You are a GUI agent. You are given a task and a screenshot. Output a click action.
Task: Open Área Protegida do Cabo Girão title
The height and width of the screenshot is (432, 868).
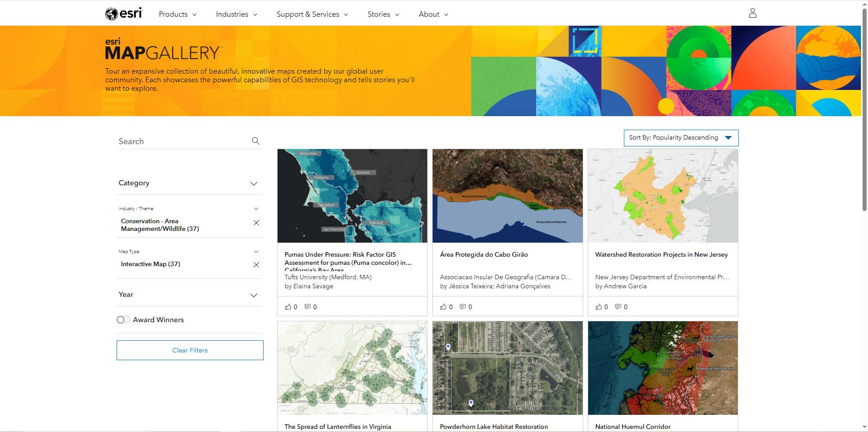[484, 254]
